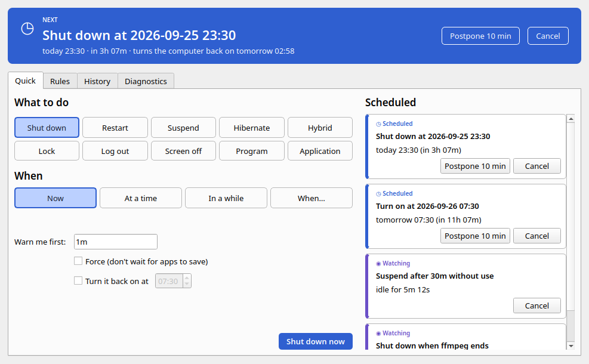Image resolution: width=589 pixels, height=364 pixels.
Task: Click the 'Suspend after 30m without use' title
Action: click(x=434, y=276)
